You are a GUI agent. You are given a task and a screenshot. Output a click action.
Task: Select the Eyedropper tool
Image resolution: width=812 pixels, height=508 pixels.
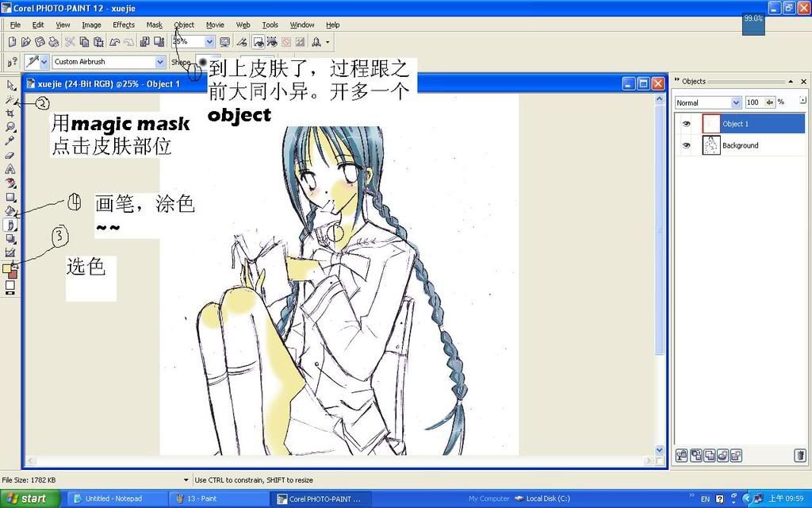(10, 141)
